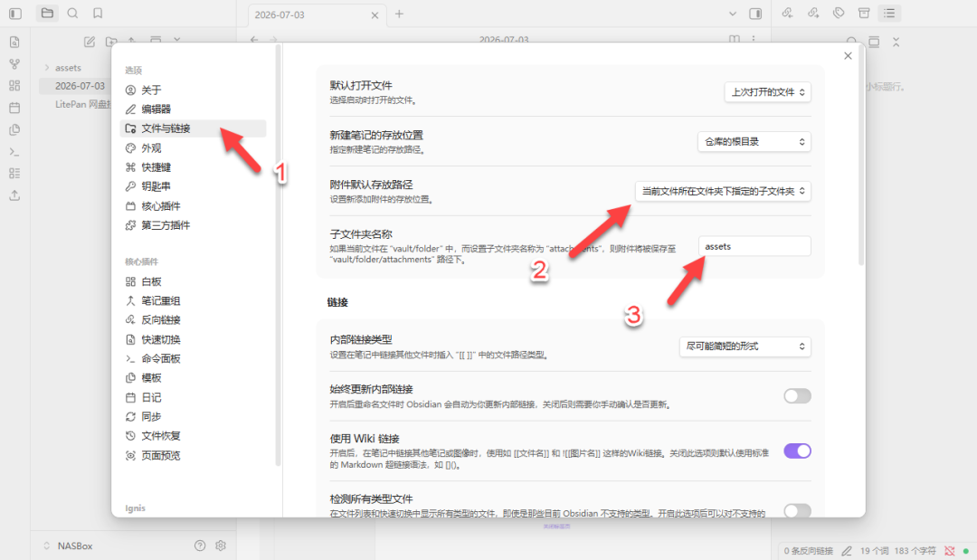This screenshot has height=560, width=977.
Task: Open graph view from the ribbon
Action: (x=15, y=64)
